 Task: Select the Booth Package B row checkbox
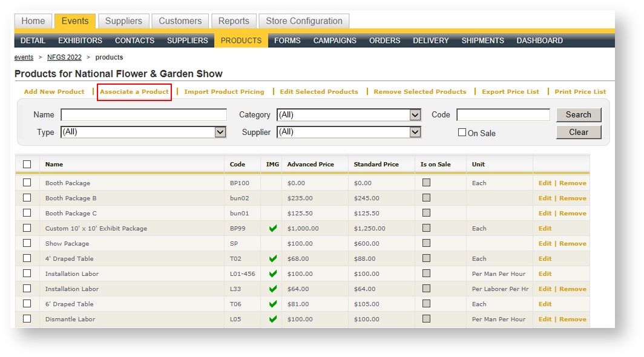pos(27,198)
